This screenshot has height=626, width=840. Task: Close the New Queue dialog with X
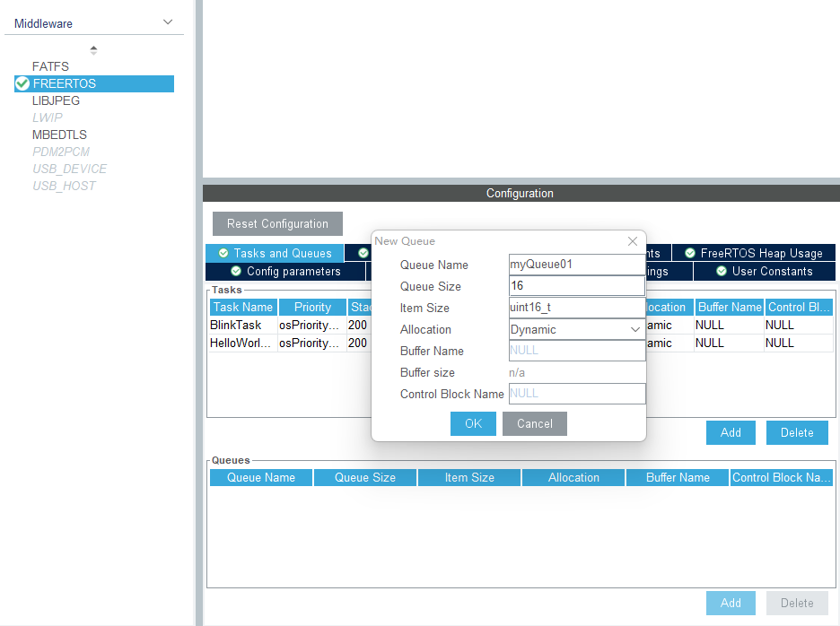click(633, 241)
